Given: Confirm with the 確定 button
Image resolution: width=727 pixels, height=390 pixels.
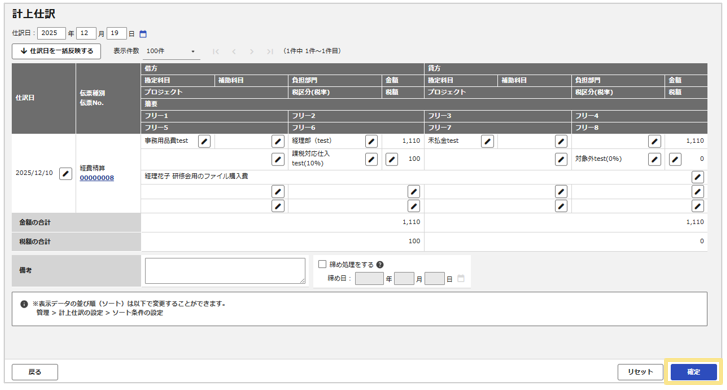Looking at the screenshot, I should [694, 372].
